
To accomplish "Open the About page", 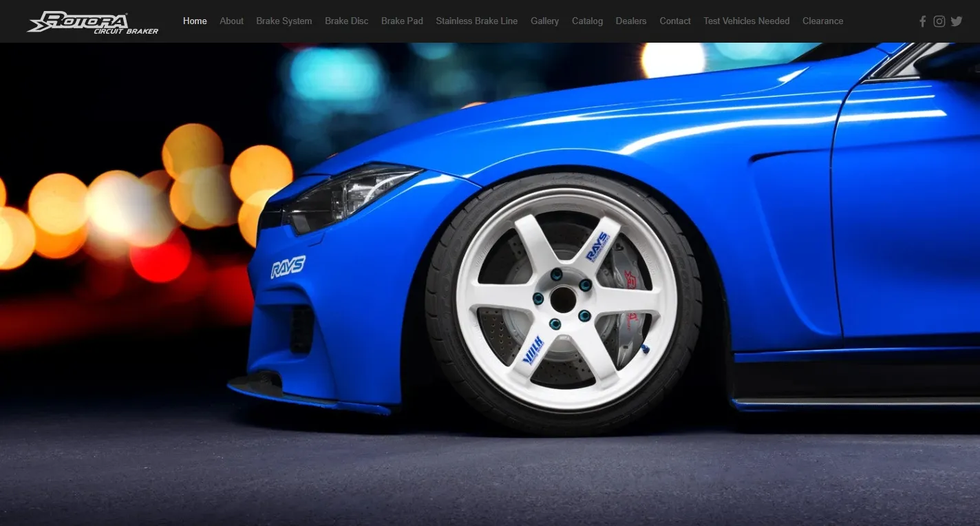I will pos(232,21).
